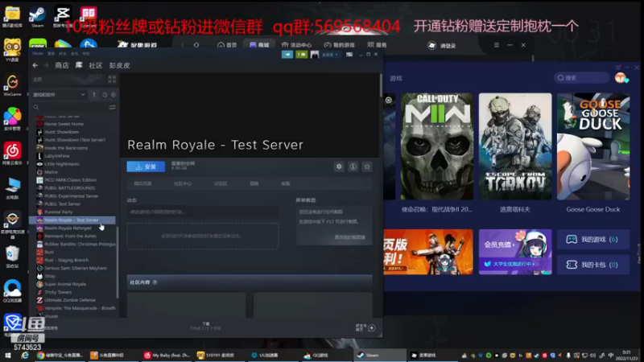Switch library to grid collections view
This screenshot has height=362, width=644.
(112, 79)
